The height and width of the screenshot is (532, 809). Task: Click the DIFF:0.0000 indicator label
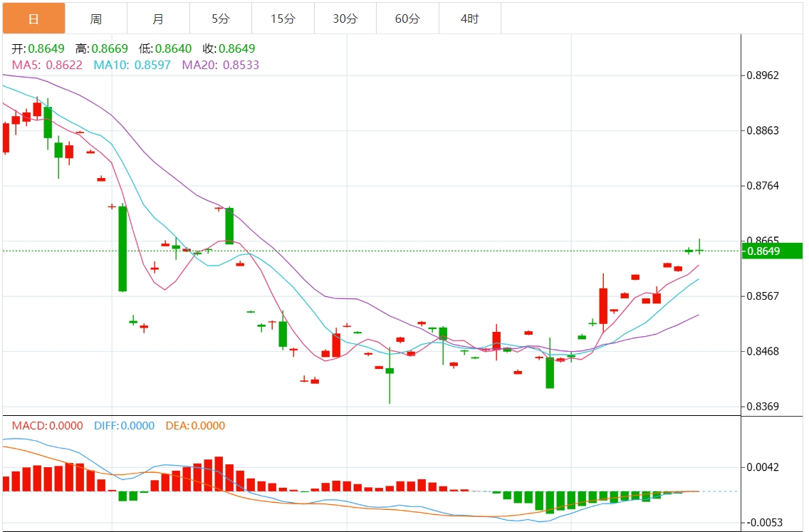pos(125,426)
